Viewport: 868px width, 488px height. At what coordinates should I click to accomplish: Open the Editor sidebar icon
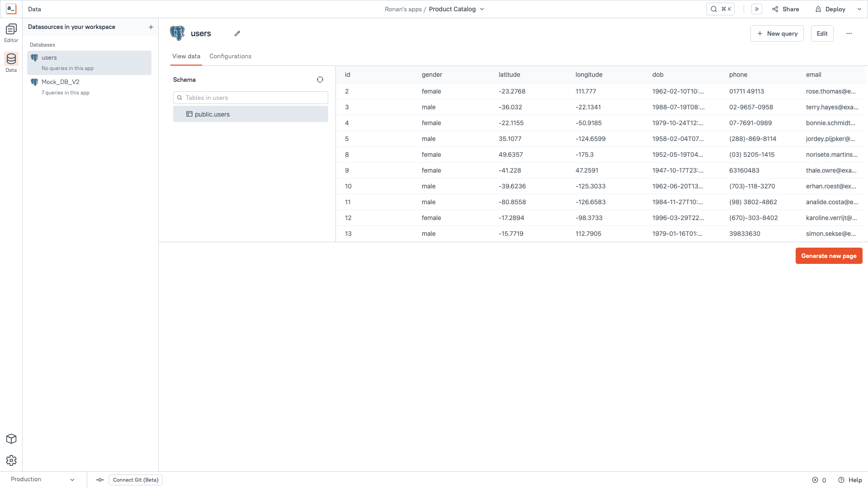[x=11, y=33]
